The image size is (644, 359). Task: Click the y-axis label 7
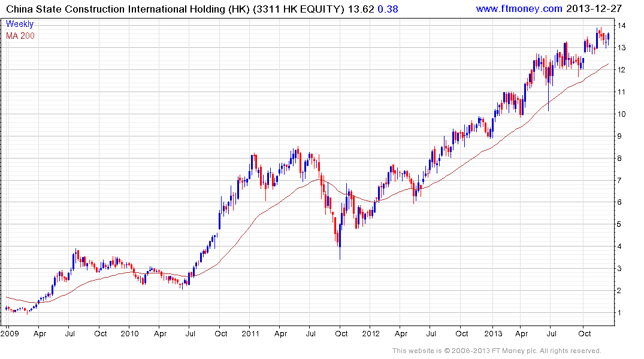click(619, 181)
